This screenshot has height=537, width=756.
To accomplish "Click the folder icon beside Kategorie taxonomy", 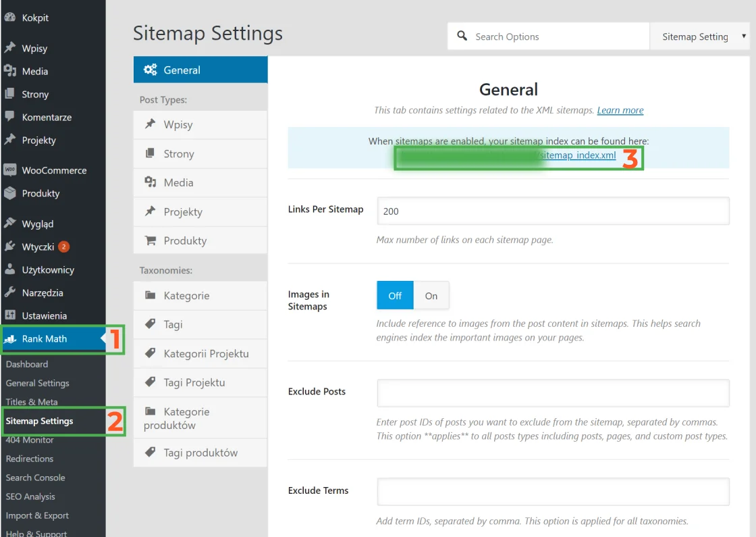I will click(x=151, y=295).
